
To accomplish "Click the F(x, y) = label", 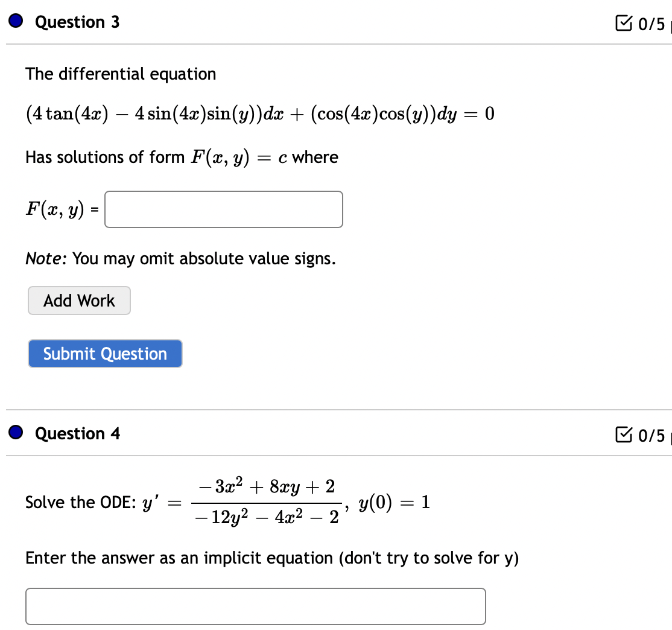I will [x=62, y=209].
